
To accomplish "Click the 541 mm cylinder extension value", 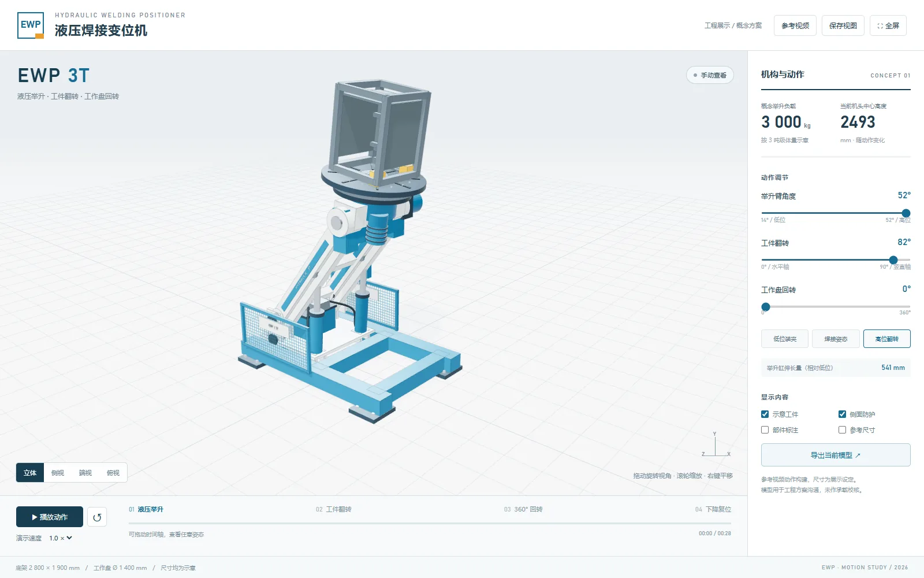I will click(x=893, y=368).
